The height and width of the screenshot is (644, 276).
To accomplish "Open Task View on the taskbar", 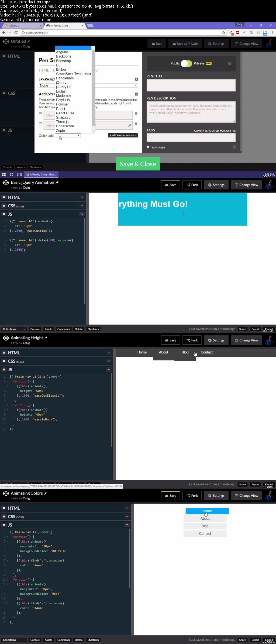I will 19,175.
